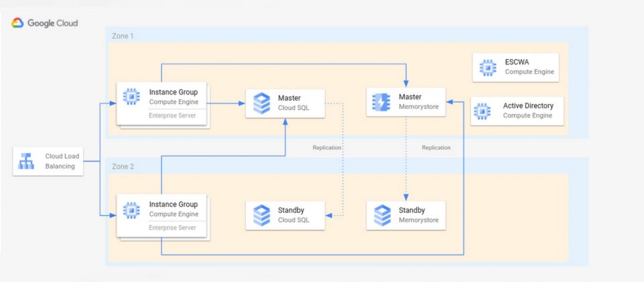Click "Compute Engine" under Zone 1 Instance Group
Viewport: 644px width, 282px height.
point(174,102)
